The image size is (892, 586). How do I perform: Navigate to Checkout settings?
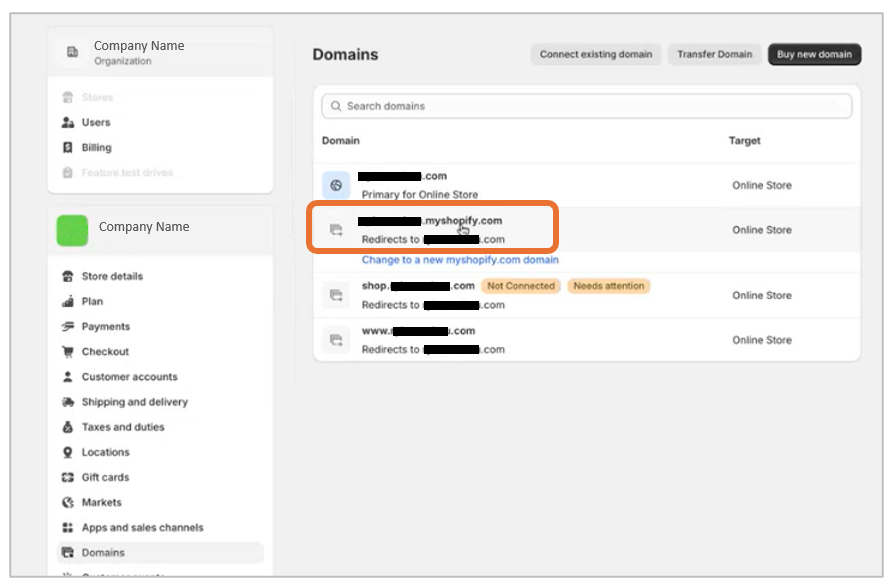(x=105, y=352)
